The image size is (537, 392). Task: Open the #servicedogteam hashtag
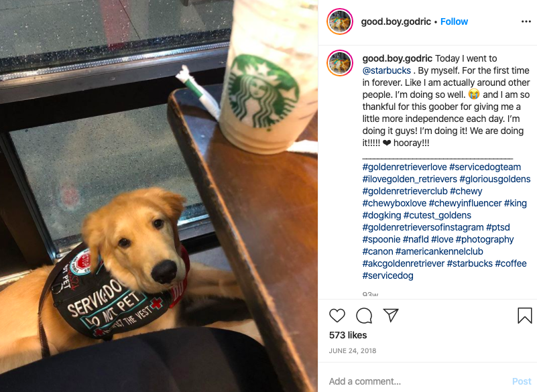click(x=485, y=167)
